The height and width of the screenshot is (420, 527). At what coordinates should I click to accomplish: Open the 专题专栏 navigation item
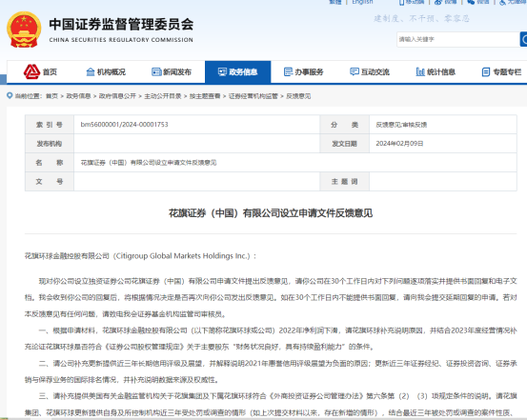(501, 71)
